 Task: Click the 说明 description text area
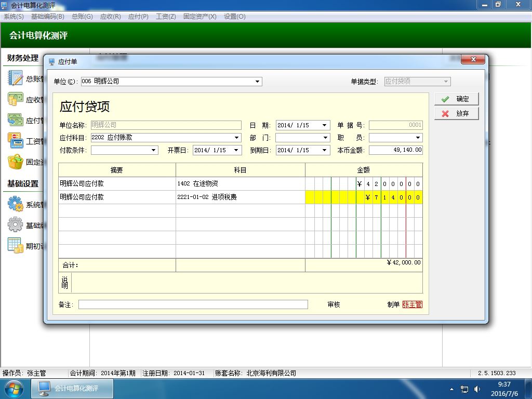point(247,283)
